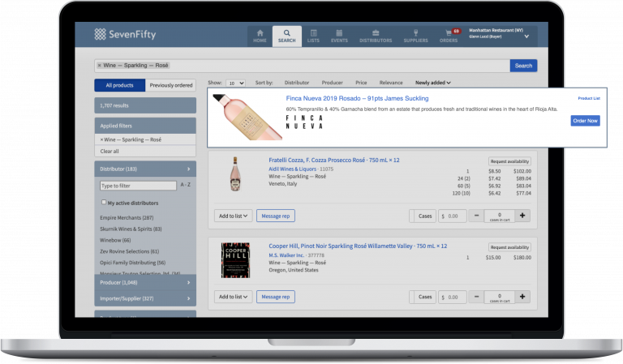Screen dimensions: 623x364
Task: Request availability for Cooper Hill
Action: point(509,247)
